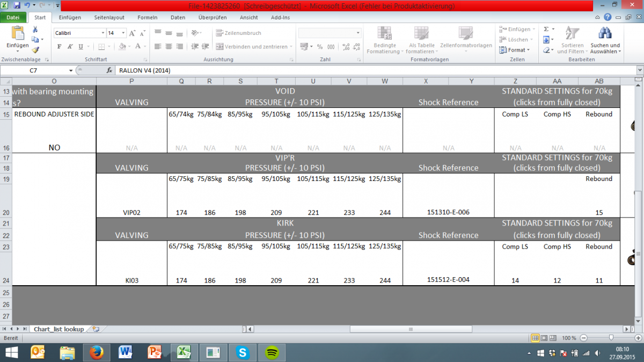Save the workbook from the quick access toolbar

17,5
